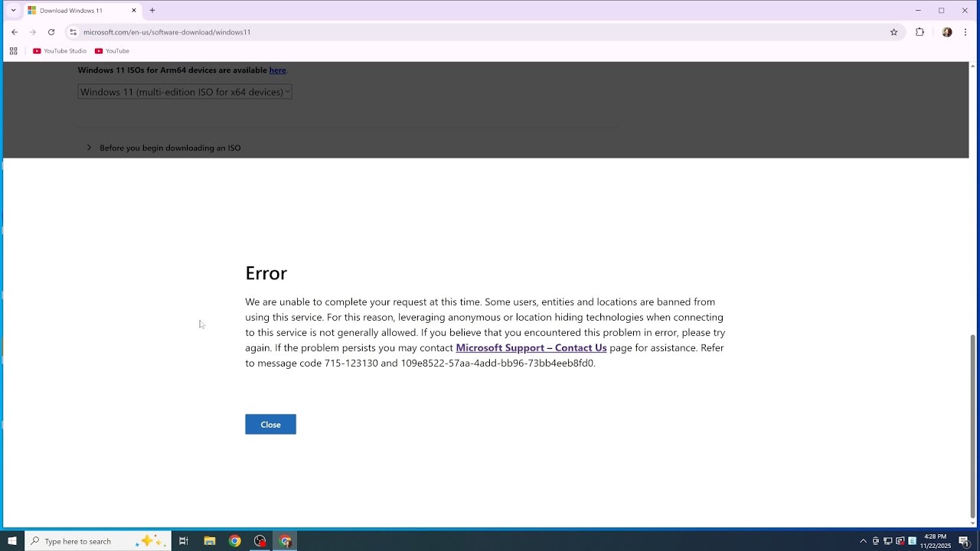Go back to the previous page
The image size is (980, 551).
tap(15, 32)
